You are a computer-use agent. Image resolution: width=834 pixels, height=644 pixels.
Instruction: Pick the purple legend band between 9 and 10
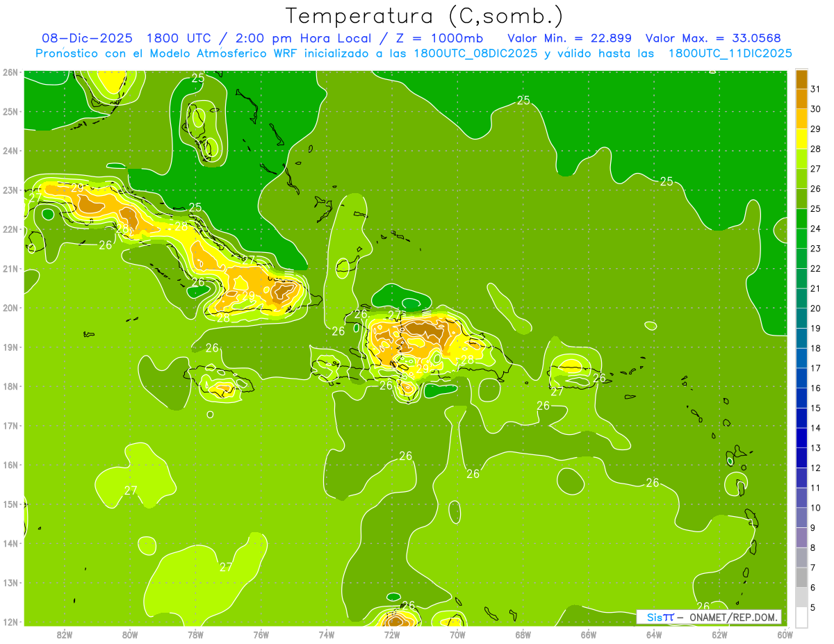(801, 518)
